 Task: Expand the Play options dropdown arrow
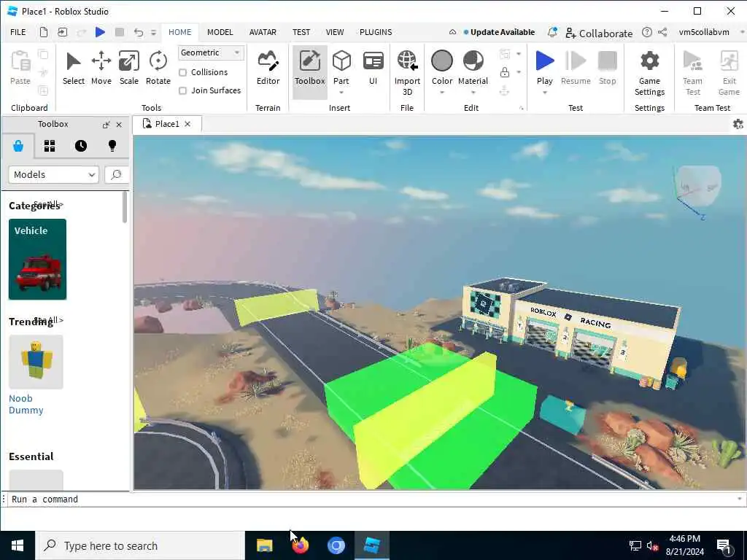[544, 93]
